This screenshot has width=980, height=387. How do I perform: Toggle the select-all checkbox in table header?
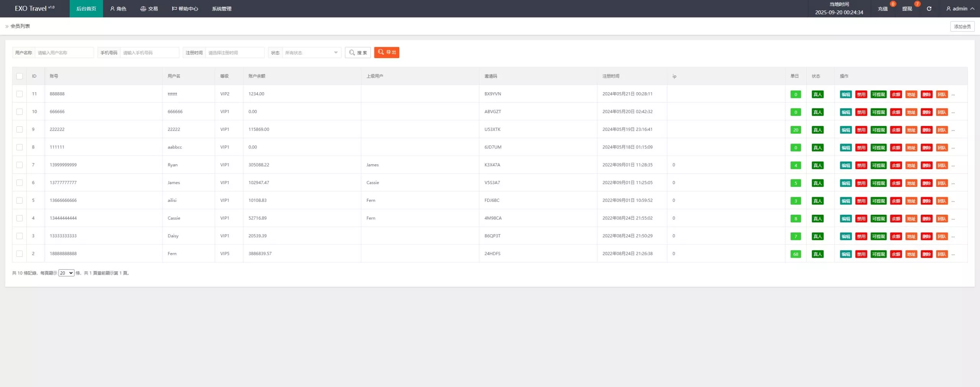click(20, 76)
